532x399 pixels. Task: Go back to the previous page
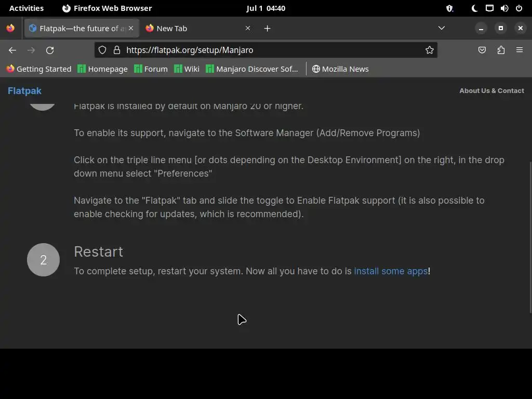[x=12, y=50]
